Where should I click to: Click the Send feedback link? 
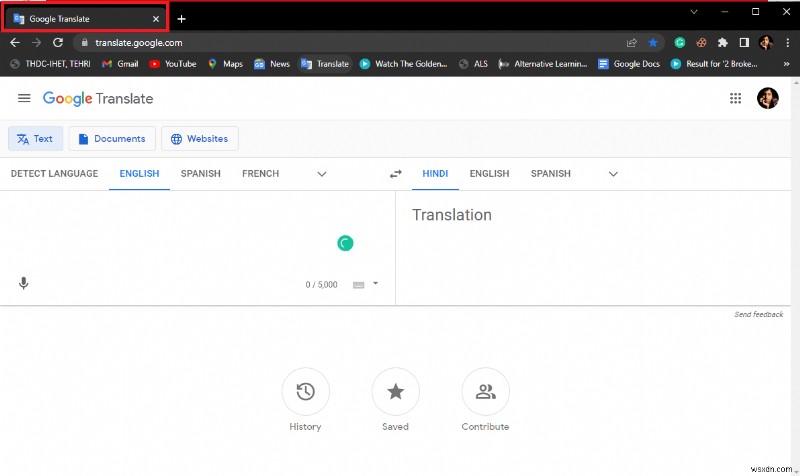click(759, 314)
